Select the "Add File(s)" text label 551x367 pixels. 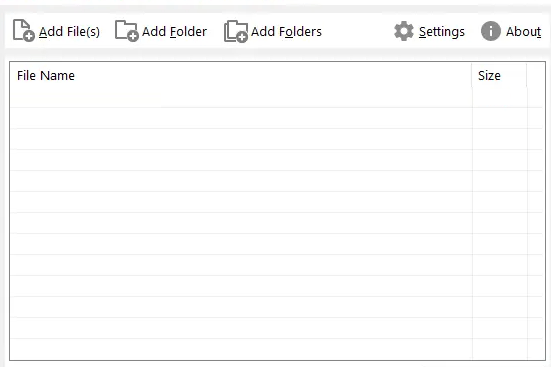69,32
